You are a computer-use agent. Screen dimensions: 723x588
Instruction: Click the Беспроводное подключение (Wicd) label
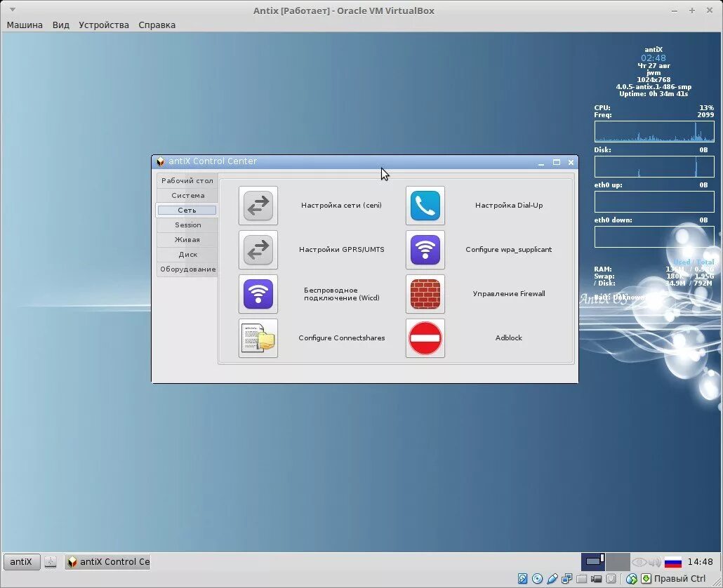click(x=342, y=294)
